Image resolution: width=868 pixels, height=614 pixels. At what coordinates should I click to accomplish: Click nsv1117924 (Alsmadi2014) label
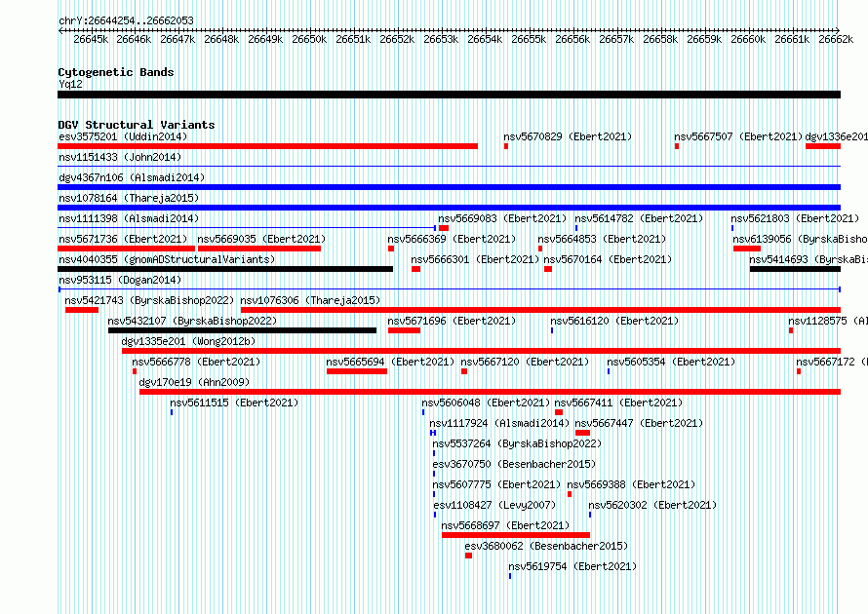(x=499, y=423)
